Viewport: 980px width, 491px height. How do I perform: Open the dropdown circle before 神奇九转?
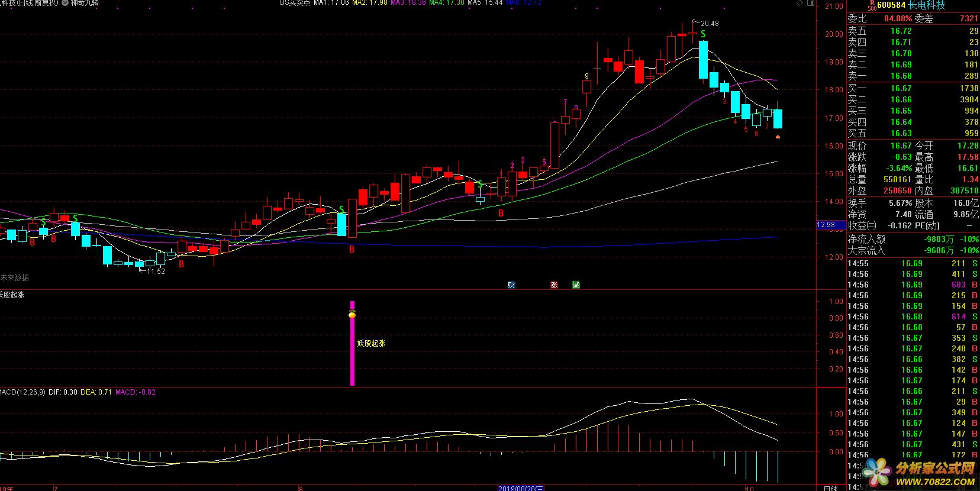65,3
